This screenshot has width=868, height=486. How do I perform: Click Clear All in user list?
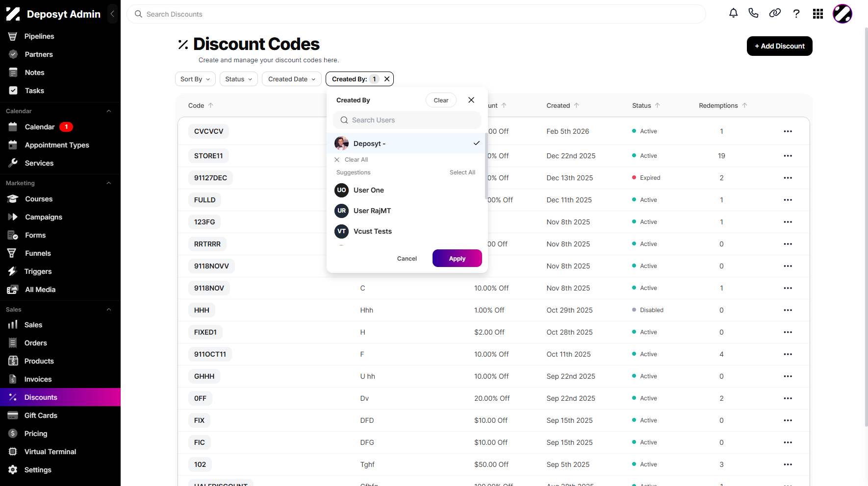tap(351, 160)
